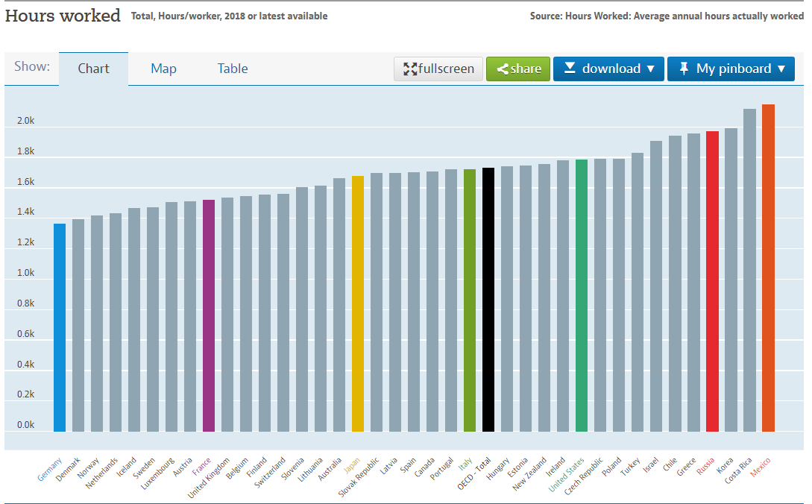Screen dimensions: 812x504
Task: Switch to the Table tab
Action: (233, 69)
